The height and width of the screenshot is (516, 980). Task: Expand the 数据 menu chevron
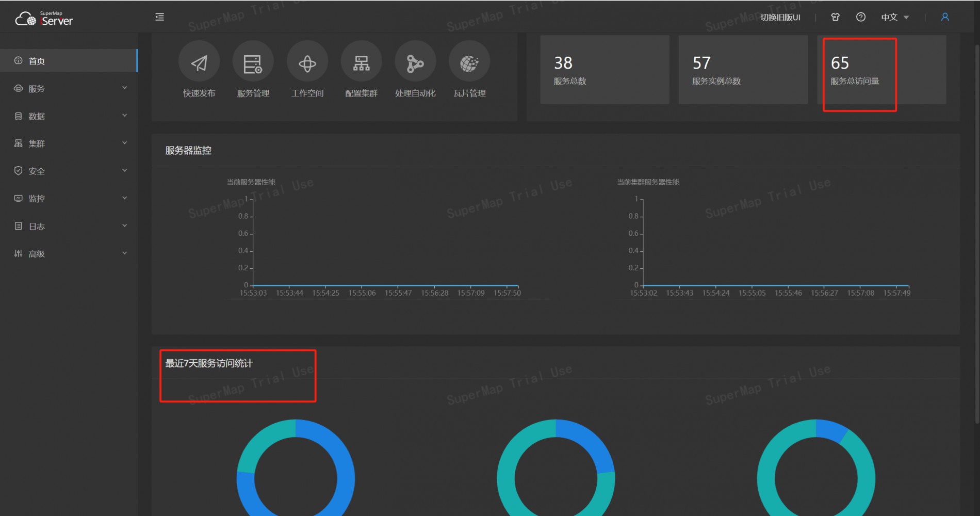point(124,115)
